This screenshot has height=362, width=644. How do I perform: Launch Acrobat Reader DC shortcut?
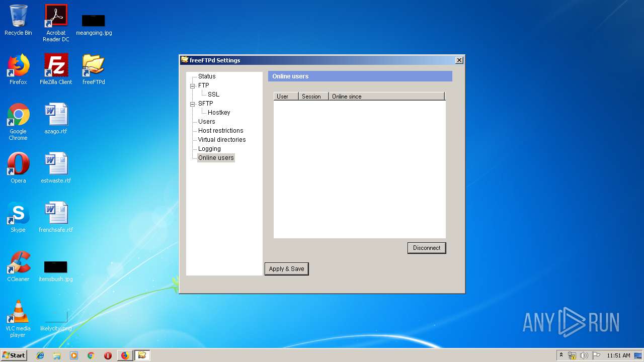(x=56, y=23)
